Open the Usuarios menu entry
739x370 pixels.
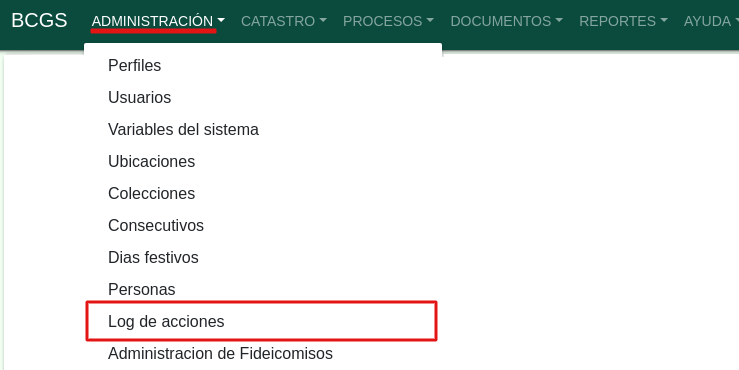[x=263, y=97]
